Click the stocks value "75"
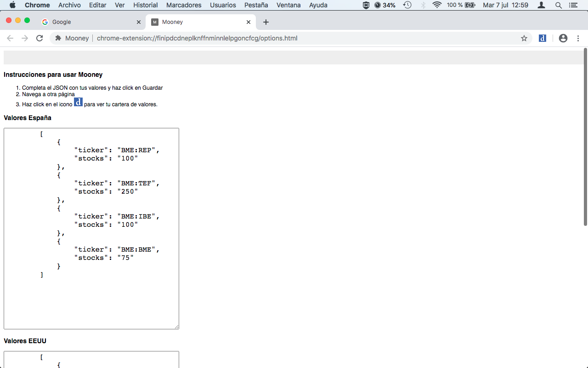 [125, 258]
